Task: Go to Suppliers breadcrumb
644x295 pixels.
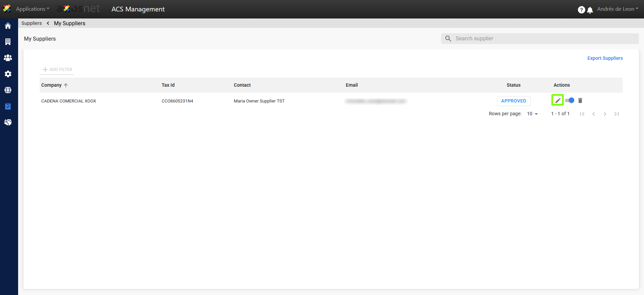Action: (x=32, y=23)
